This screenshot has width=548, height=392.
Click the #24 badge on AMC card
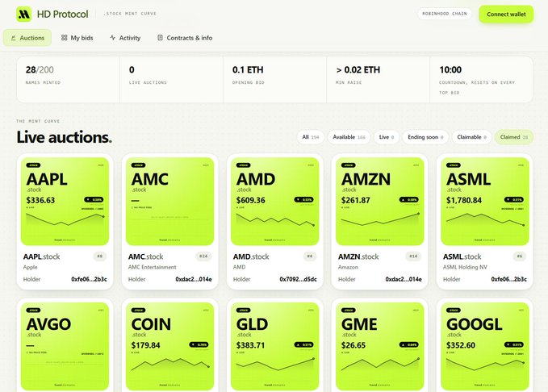click(x=203, y=256)
